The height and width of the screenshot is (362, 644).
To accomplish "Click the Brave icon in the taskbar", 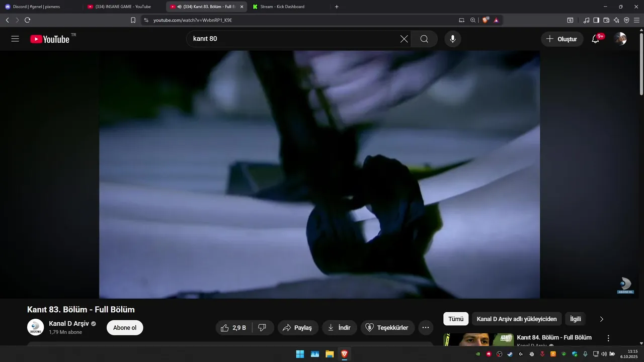I will [344, 354].
